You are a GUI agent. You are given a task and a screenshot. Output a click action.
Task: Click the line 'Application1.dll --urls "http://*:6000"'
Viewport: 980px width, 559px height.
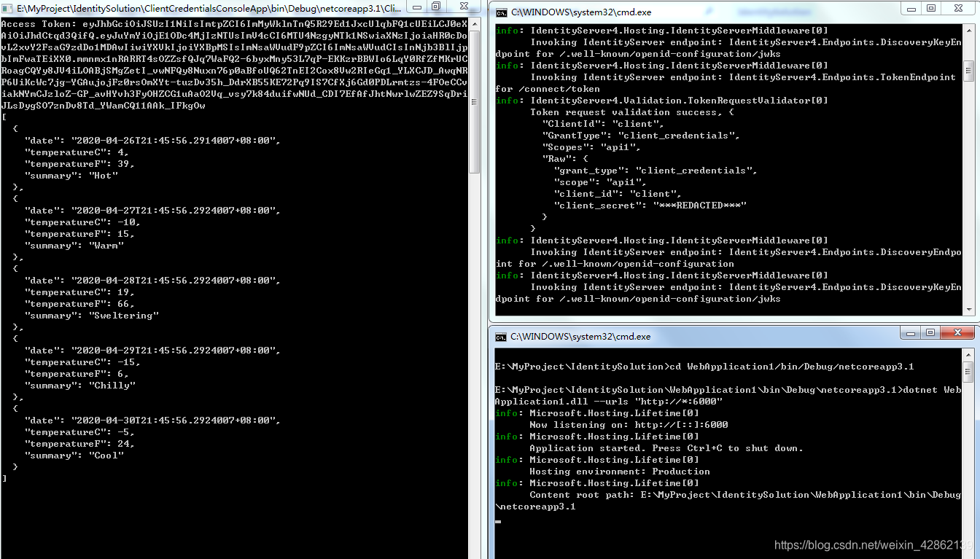pos(608,402)
